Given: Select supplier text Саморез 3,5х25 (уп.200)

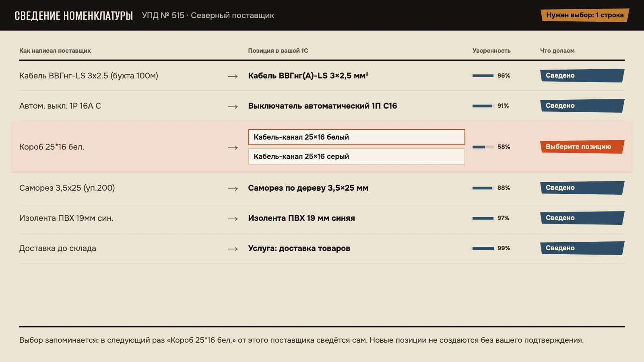Looking at the screenshot, I should (67, 188).
